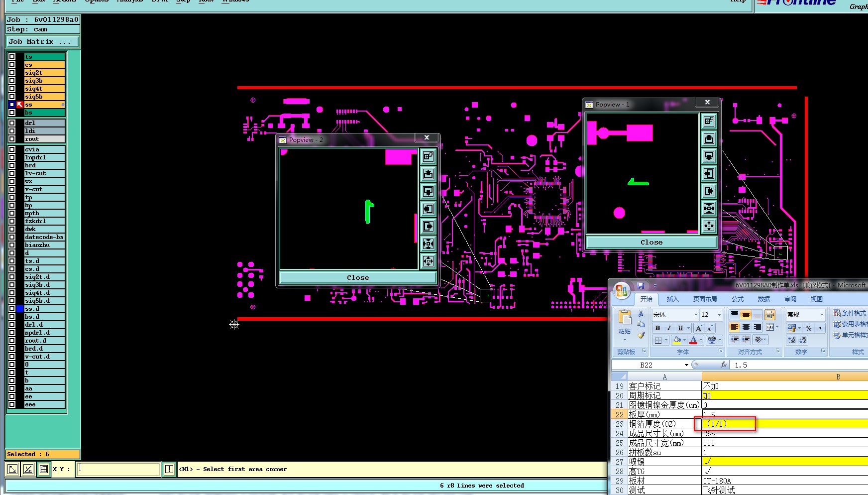The image size is (868, 495).
Task: Toggle the checkbox for layer drl
Action: coord(12,123)
